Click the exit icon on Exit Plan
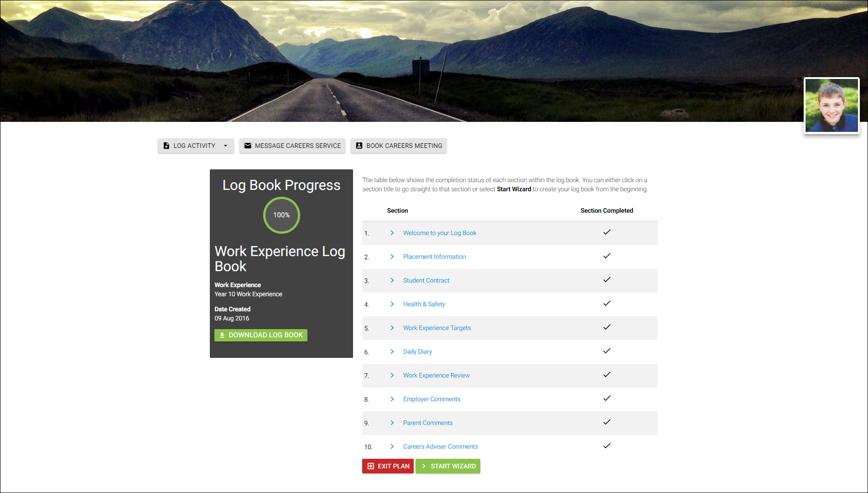Image resolution: width=868 pixels, height=493 pixels. tap(370, 466)
